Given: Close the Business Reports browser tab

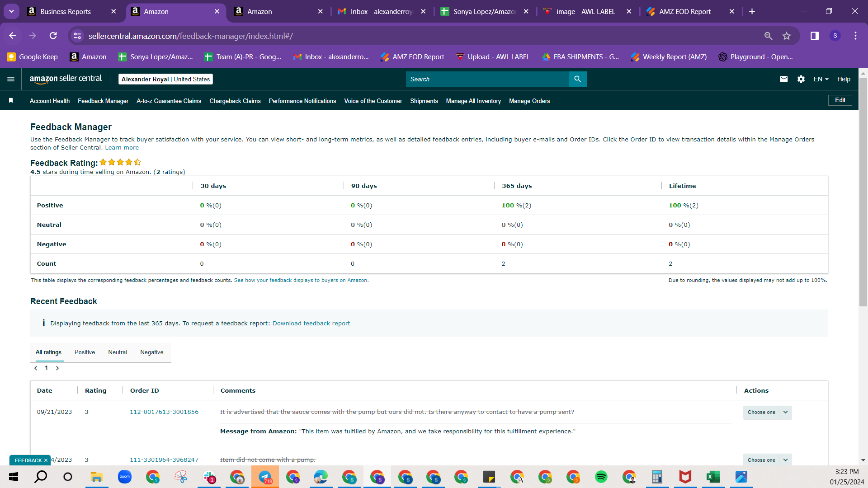Looking at the screenshot, I should [x=113, y=12].
